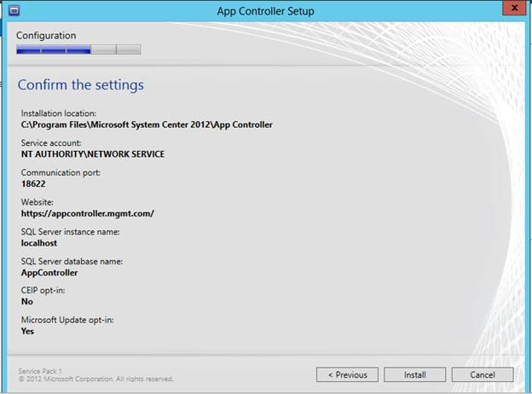Click the App Controller Setup title bar text
The image size is (532, 394).
click(x=266, y=11)
